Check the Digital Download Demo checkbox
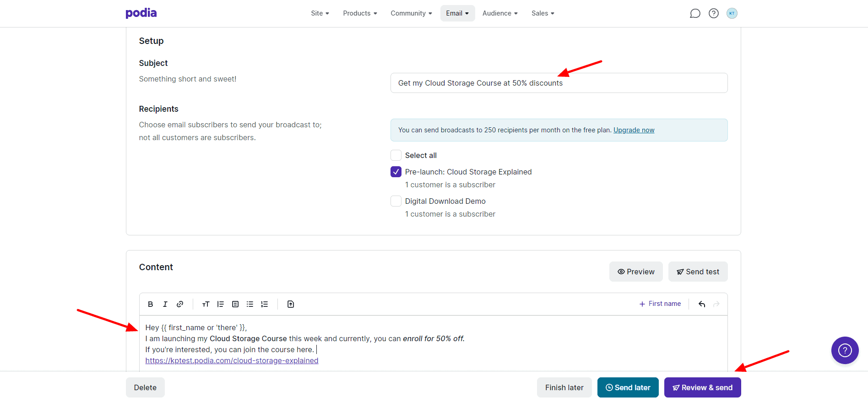The width and height of the screenshot is (868, 403). 396,201
